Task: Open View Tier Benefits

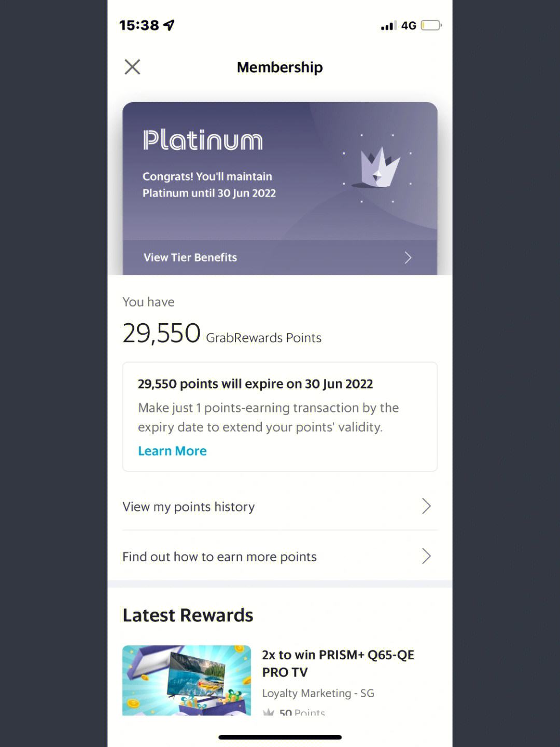Action: pyautogui.click(x=280, y=257)
